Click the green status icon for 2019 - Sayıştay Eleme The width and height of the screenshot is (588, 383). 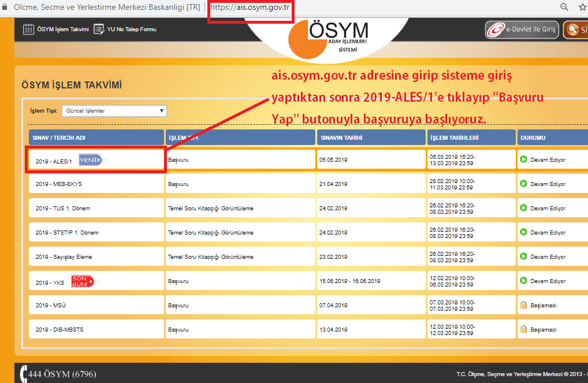point(523,256)
